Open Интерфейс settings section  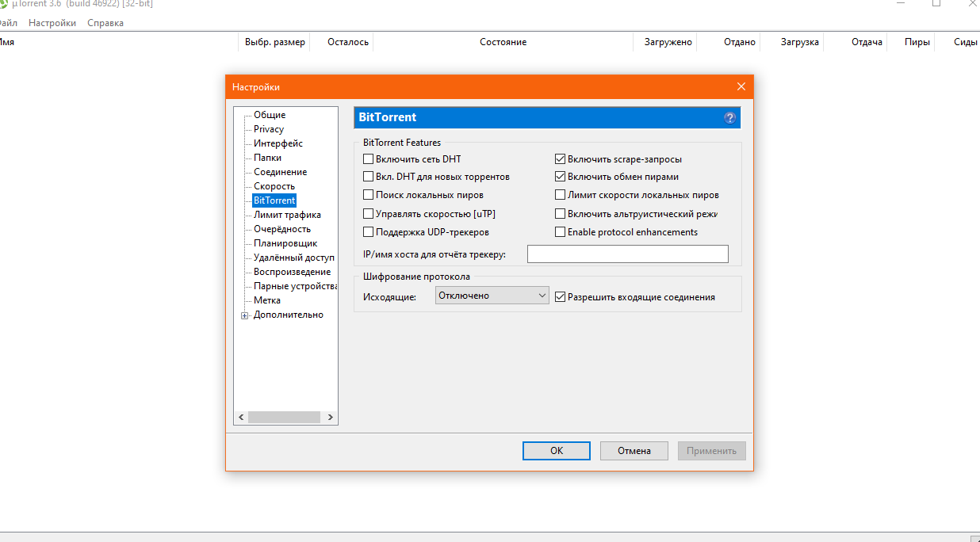pos(278,143)
